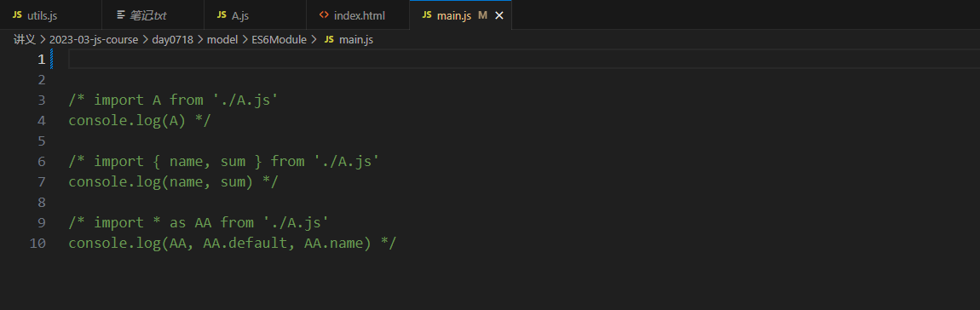Click the JS icon on utils.js tab
The height and width of the screenshot is (310, 980).
pyautogui.click(x=17, y=15)
